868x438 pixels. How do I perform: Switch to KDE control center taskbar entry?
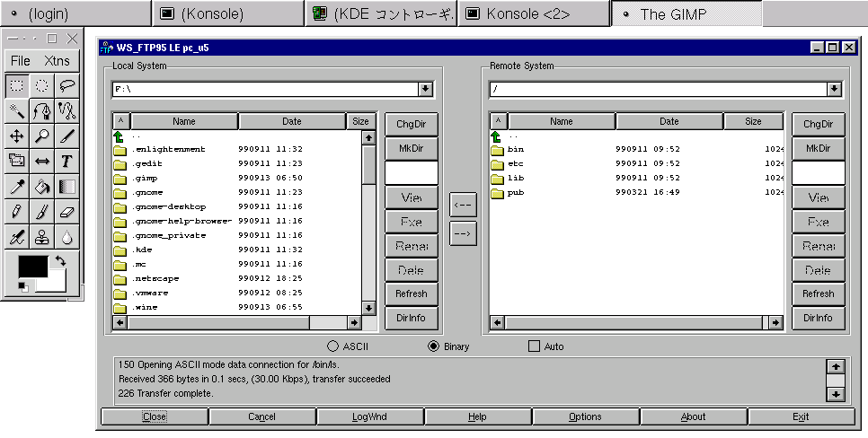(381, 13)
